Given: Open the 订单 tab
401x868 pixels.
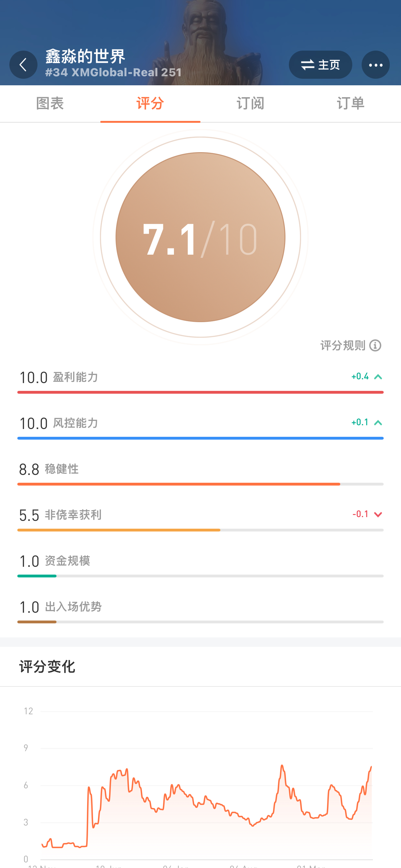Looking at the screenshot, I should (350, 103).
